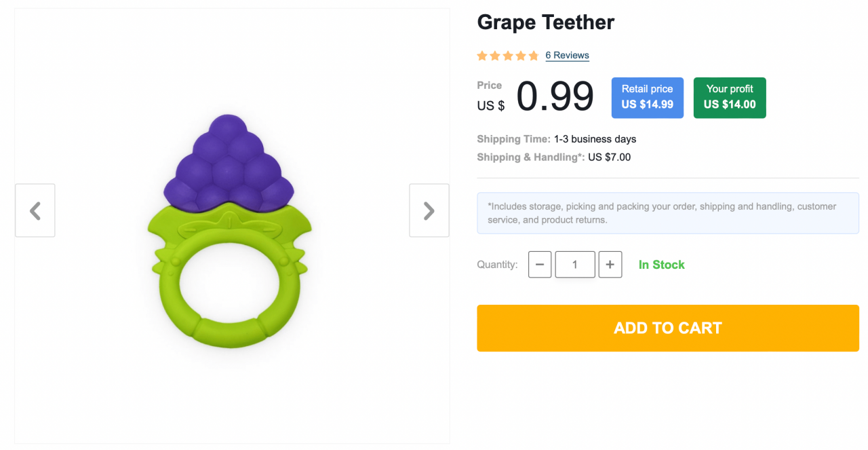Click the previous image arrow
This screenshot has width=868, height=450.
click(35, 210)
